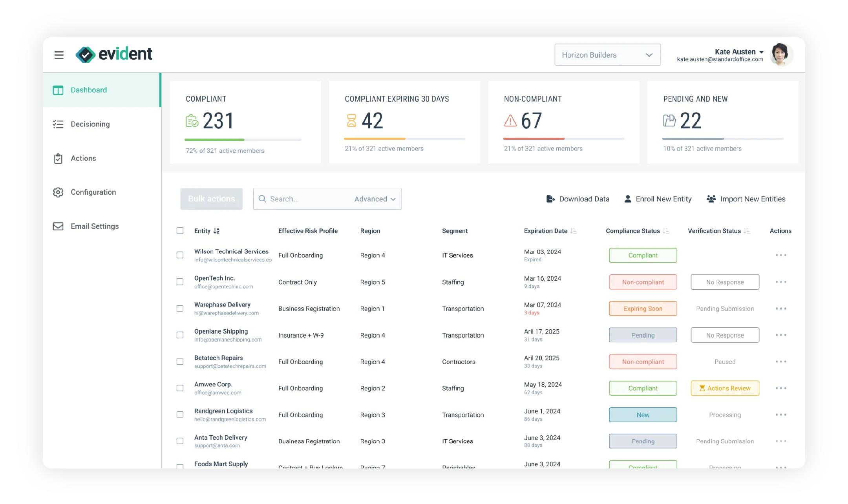This screenshot has height=504, width=848.
Task: Click Expiring Soon badge for Warephase Delivery
Action: (643, 309)
